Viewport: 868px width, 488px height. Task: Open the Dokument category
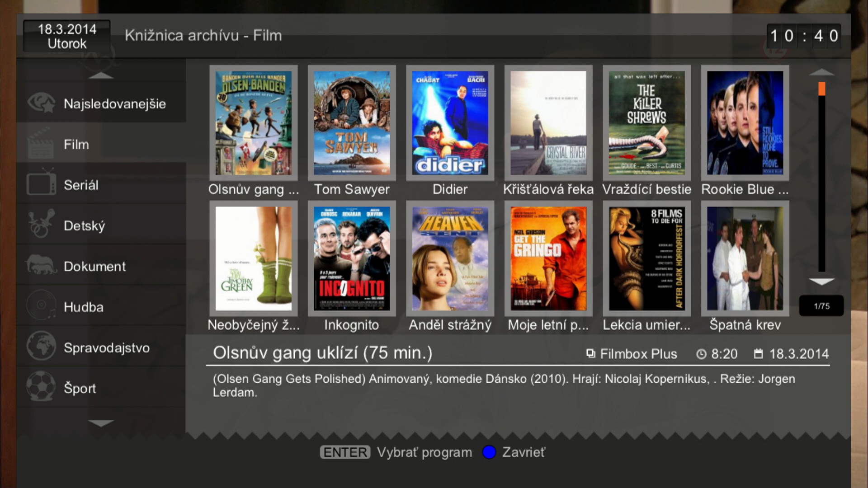tap(101, 266)
